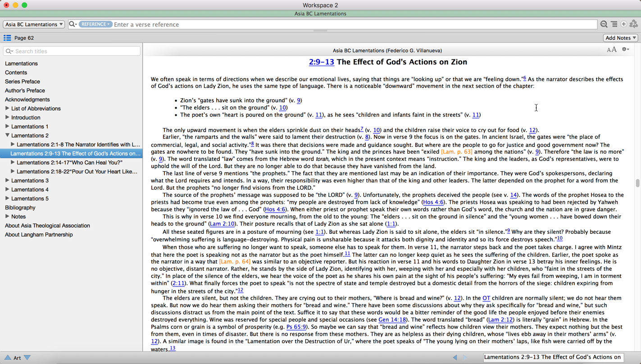Screen dimensions: 641x364
Task: Expand Lamentations 1 in contents
Action: click(x=7, y=126)
